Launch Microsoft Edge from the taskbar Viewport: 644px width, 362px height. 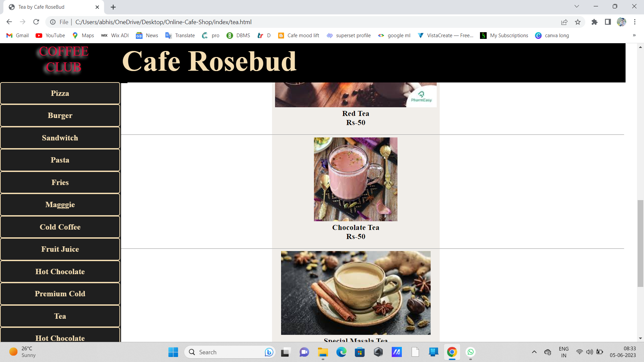tap(341, 352)
